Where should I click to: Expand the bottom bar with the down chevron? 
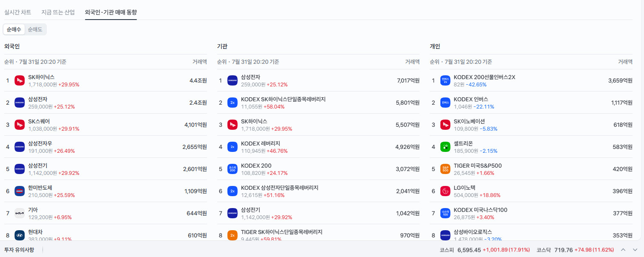click(x=635, y=250)
